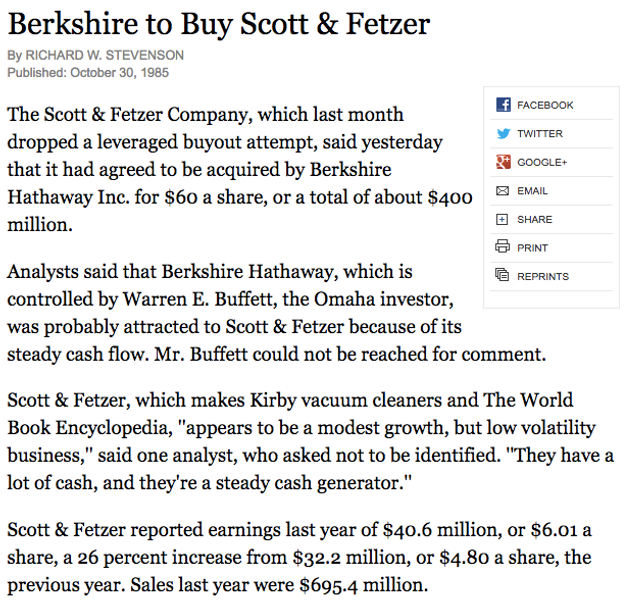The width and height of the screenshot is (624, 600).
Task: Choose the EMAIL option
Action: (x=532, y=191)
